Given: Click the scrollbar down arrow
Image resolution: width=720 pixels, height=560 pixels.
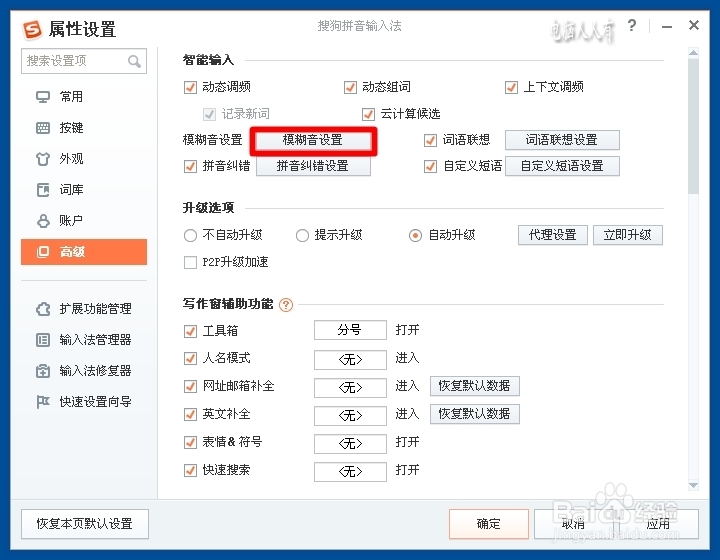Looking at the screenshot, I should click(x=693, y=486).
